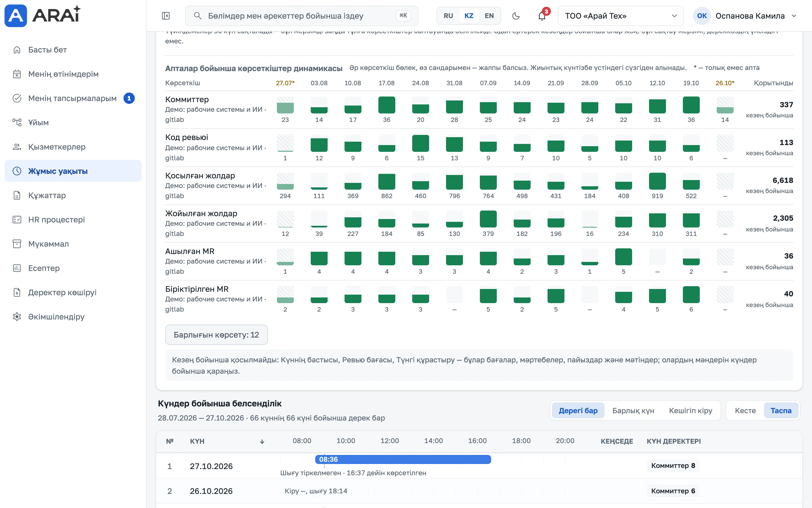
Task: Click the Менің тапсырмаларым check icon
Action: coord(17,98)
